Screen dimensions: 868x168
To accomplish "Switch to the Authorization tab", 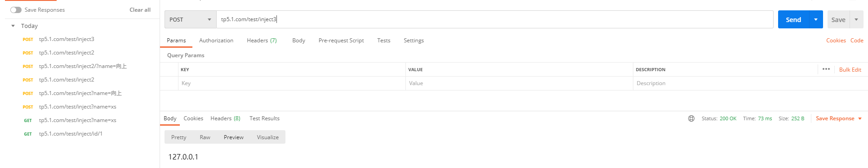I will point(216,41).
